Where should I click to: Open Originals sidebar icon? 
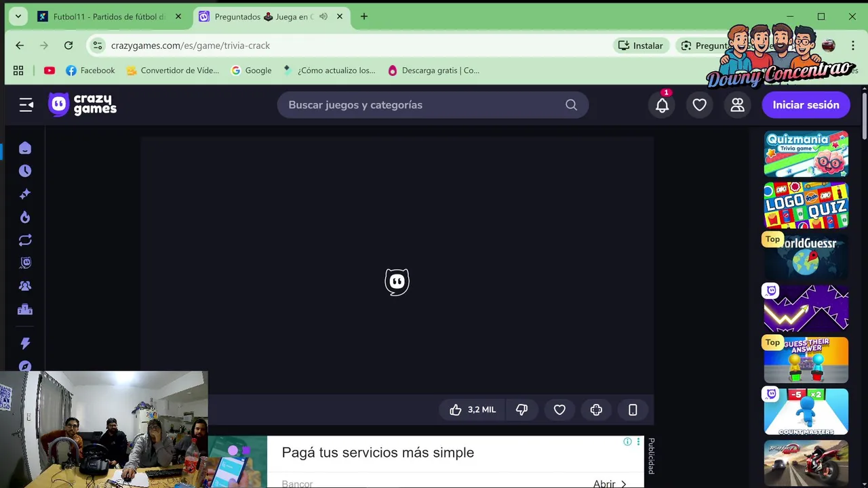click(x=25, y=263)
